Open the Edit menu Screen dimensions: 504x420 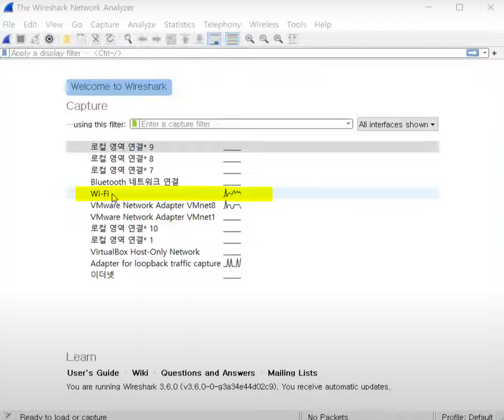click(x=30, y=25)
